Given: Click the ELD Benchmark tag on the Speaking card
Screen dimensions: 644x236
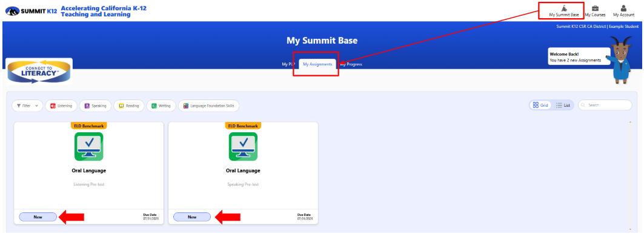Looking at the screenshot, I should point(243,126).
